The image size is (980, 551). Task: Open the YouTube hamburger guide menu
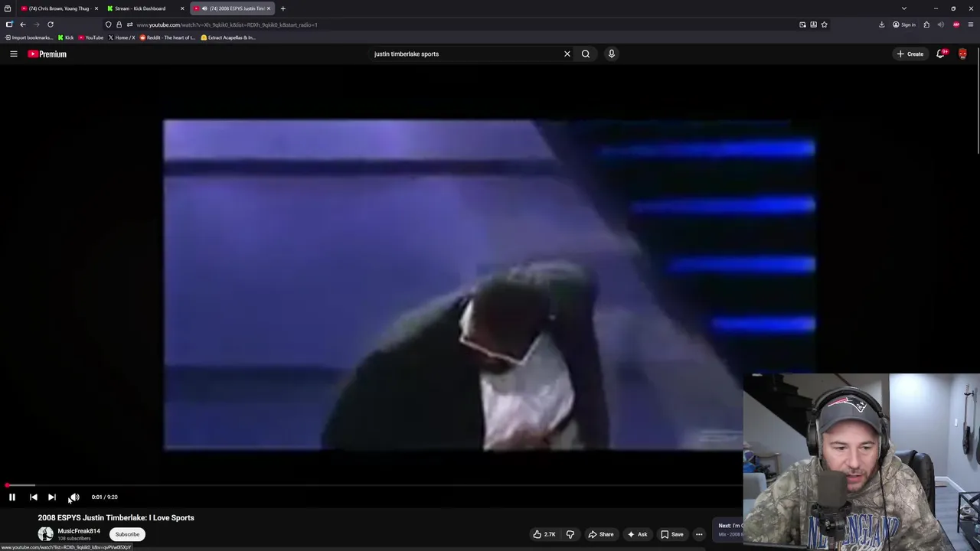point(14,54)
